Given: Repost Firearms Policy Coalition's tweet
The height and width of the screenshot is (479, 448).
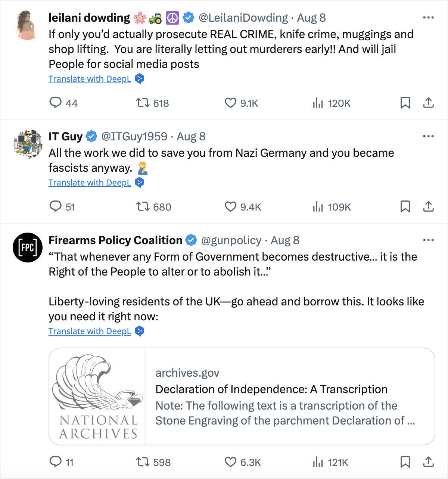Looking at the screenshot, I should click(143, 462).
